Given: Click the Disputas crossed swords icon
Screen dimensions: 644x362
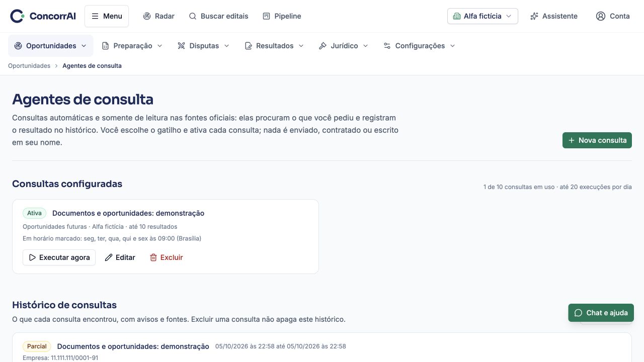Looking at the screenshot, I should point(182,46).
